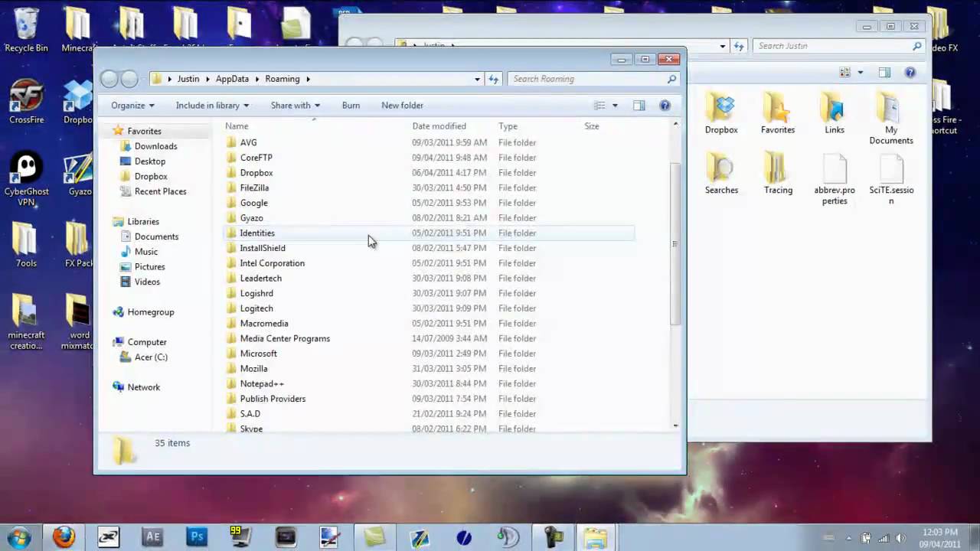The image size is (980, 551).
Task: Select Homegroup in the navigation pane
Action: [150, 312]
